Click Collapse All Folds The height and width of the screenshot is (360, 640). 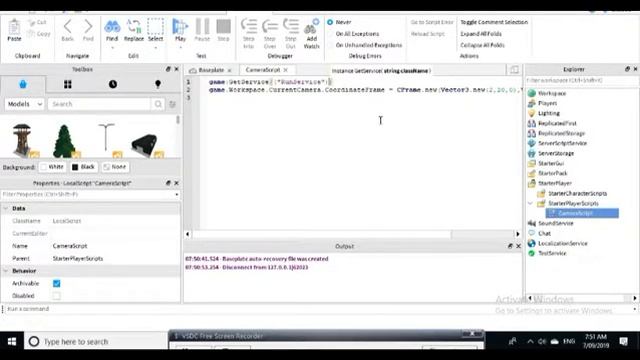[482, 45]
